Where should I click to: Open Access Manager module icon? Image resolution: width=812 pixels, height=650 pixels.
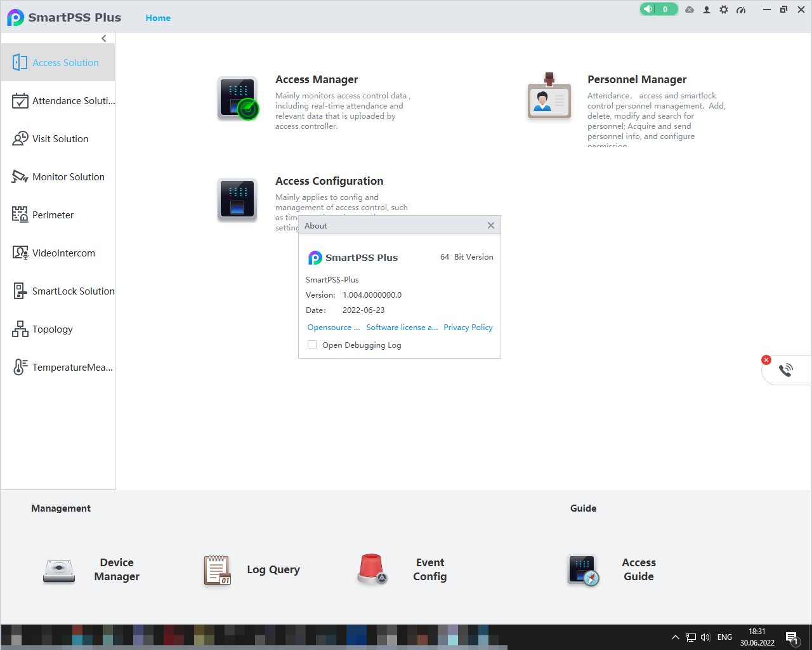(238, 98)
